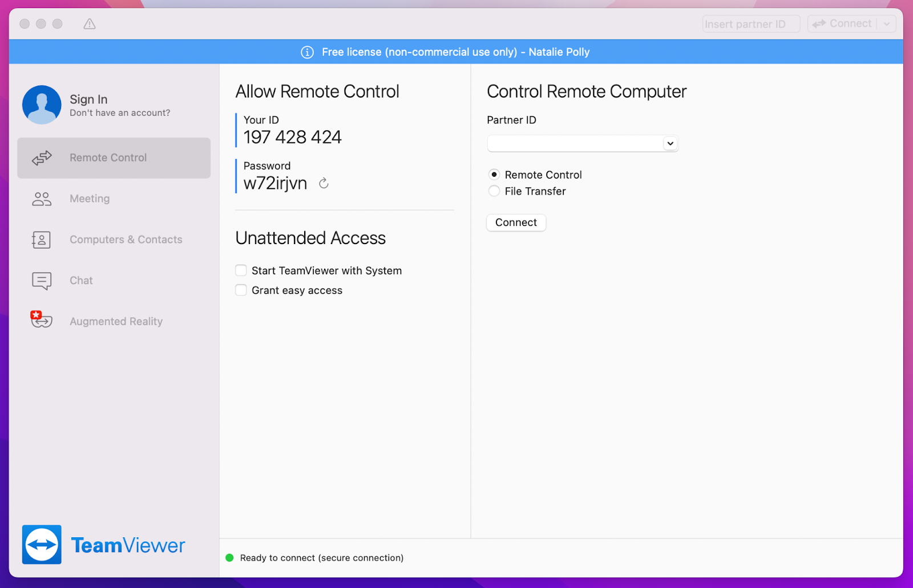
Task: Click the TeamViewer logo icon
Action: pyautogui.click(x=42, y=545)
